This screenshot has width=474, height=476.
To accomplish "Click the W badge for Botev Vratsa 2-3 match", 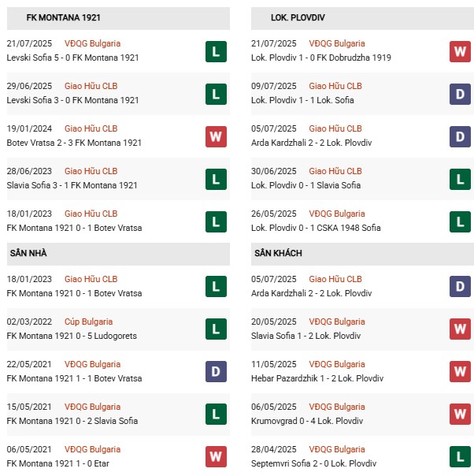I will (216, 137).
